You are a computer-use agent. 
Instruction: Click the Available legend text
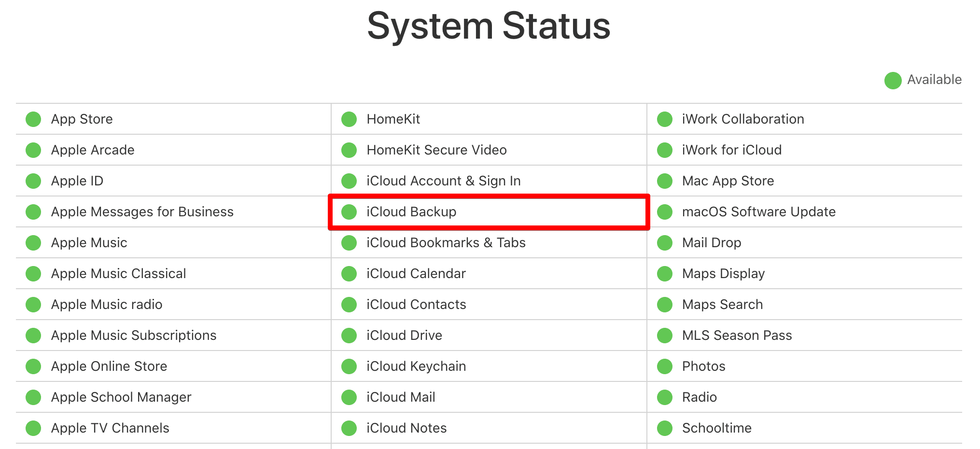pos(934,80)
